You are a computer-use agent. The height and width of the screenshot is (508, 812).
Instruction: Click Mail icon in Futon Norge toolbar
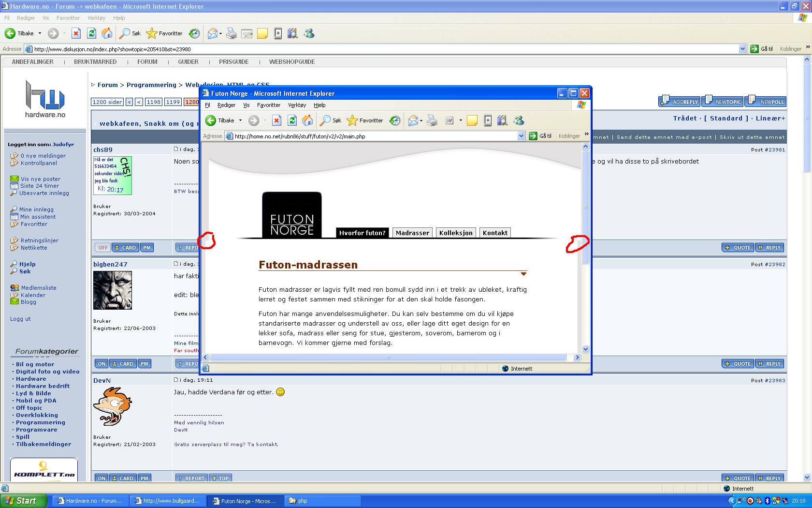tap(413, 120)
